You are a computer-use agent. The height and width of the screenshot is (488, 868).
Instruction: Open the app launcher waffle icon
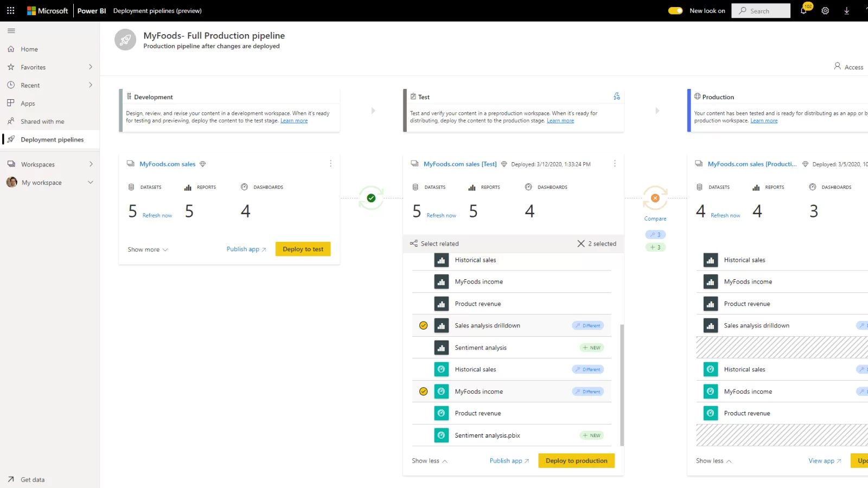pos(10,11)
